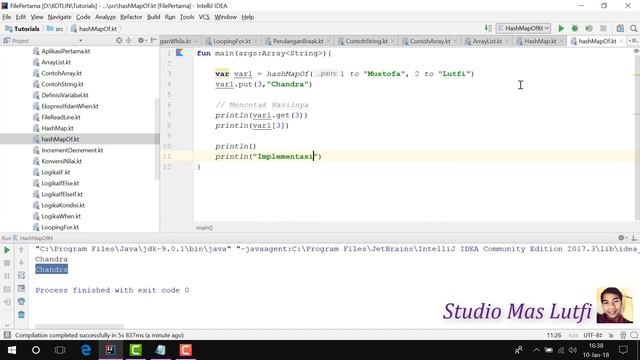
Task: Click Exit icon in Run panel
Action: click(7, 302)
